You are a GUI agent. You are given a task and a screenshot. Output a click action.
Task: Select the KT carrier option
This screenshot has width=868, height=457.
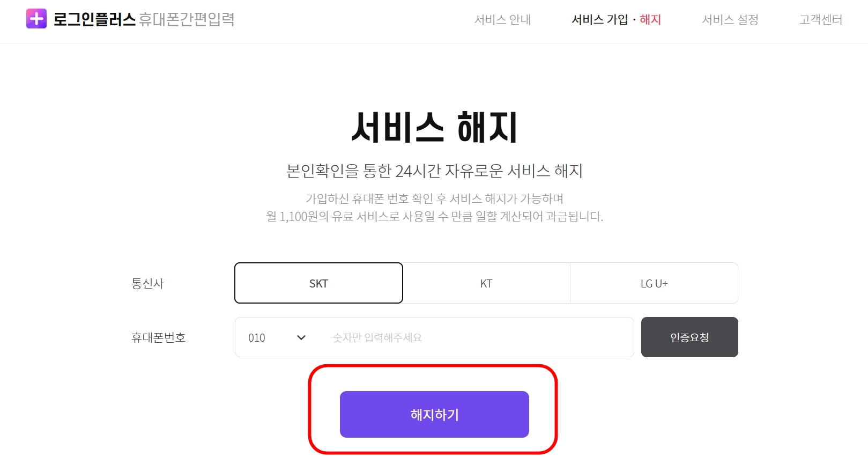click(486, 283)
